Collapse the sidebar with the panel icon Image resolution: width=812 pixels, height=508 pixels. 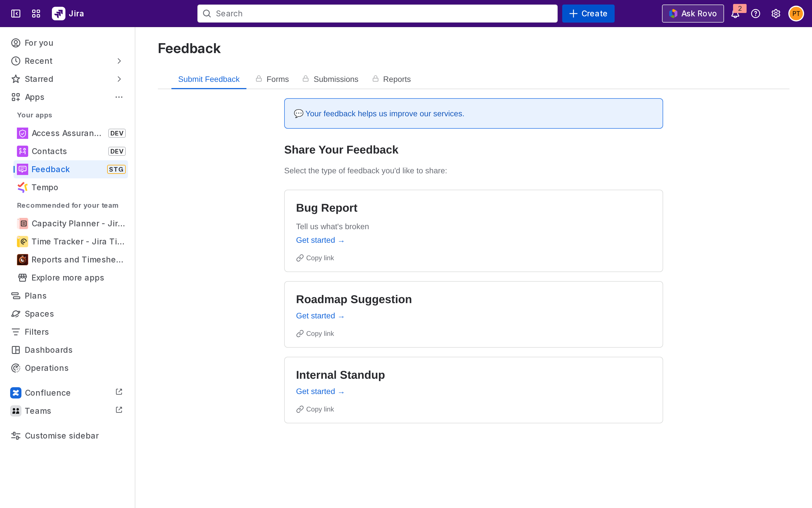click(16, 14)
